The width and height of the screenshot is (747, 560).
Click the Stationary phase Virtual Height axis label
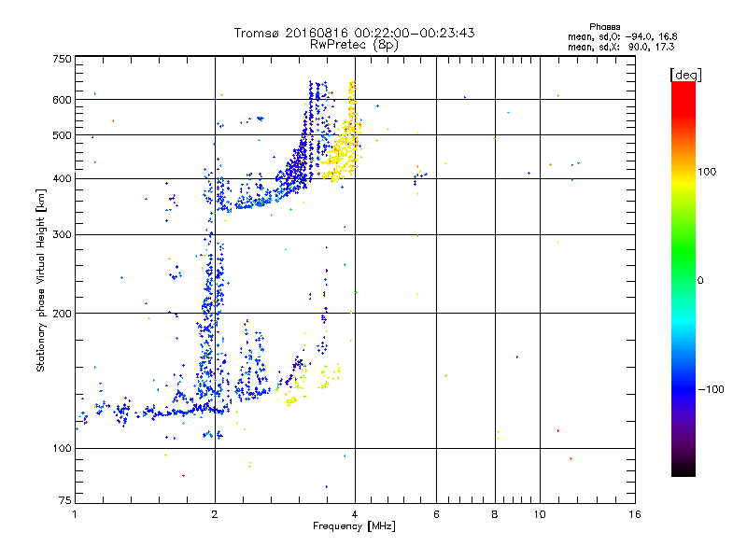40,280
